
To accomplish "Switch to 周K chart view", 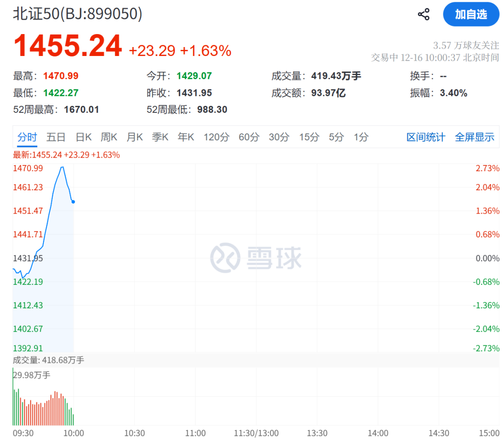I will 109,137.
